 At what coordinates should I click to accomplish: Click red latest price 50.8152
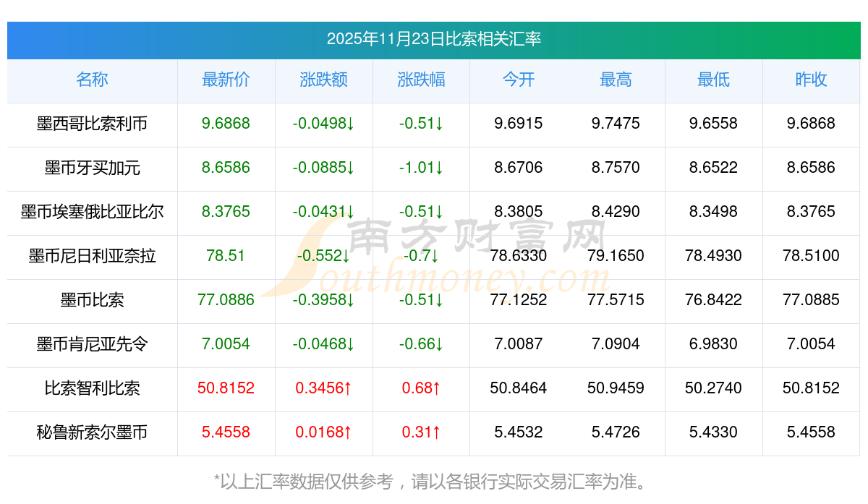(226, 388)
